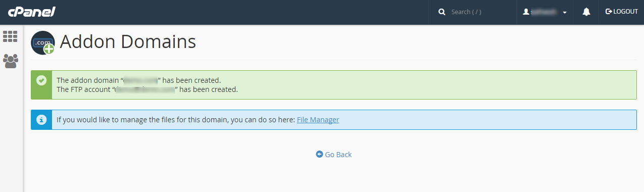
Task: Click the logout arrow icon
Action: tap(609, 12)
